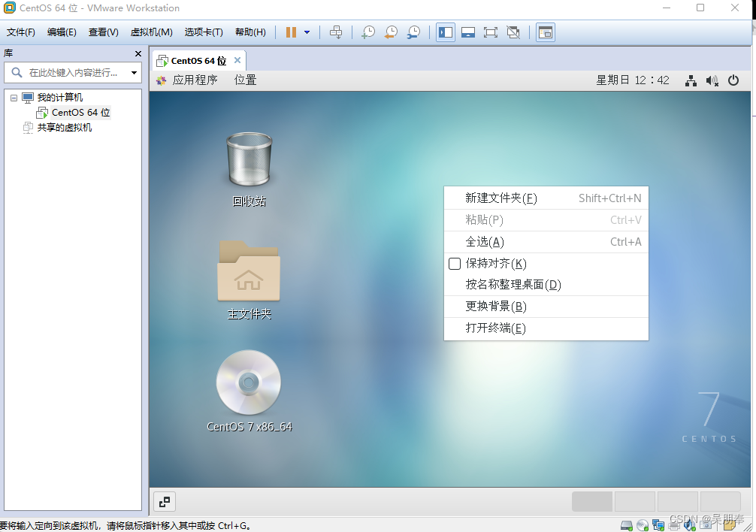Take a new snapshot of the virtual machine
The height and width of the screenshot is (532, 756).
coord(368,32)
